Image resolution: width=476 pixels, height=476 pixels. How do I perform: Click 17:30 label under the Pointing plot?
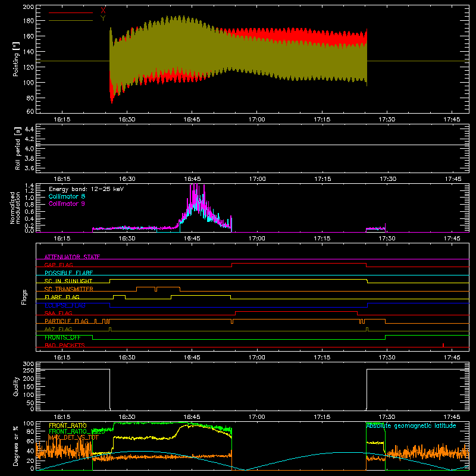[x=387, y=120]
